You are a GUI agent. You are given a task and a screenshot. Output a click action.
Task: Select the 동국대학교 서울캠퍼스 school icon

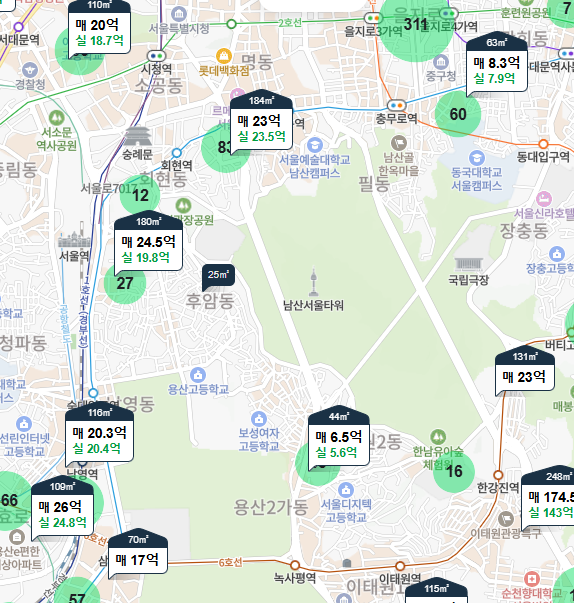coord(476,158)
